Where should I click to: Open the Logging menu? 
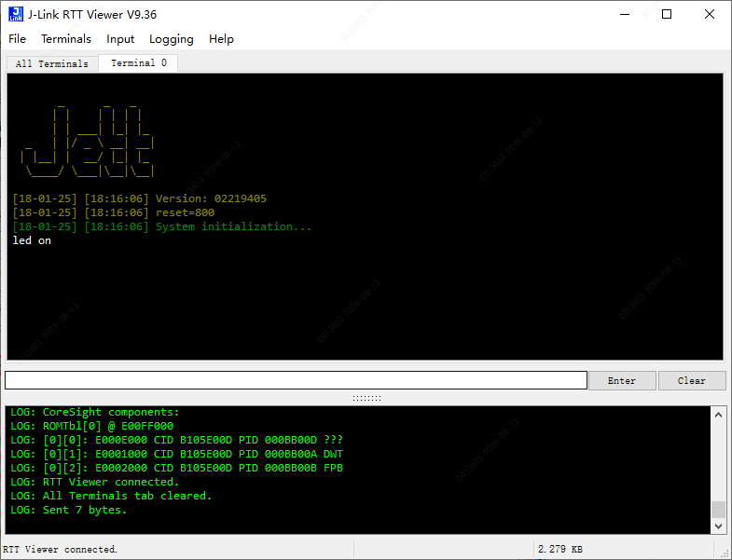click(x=172, y=39)
